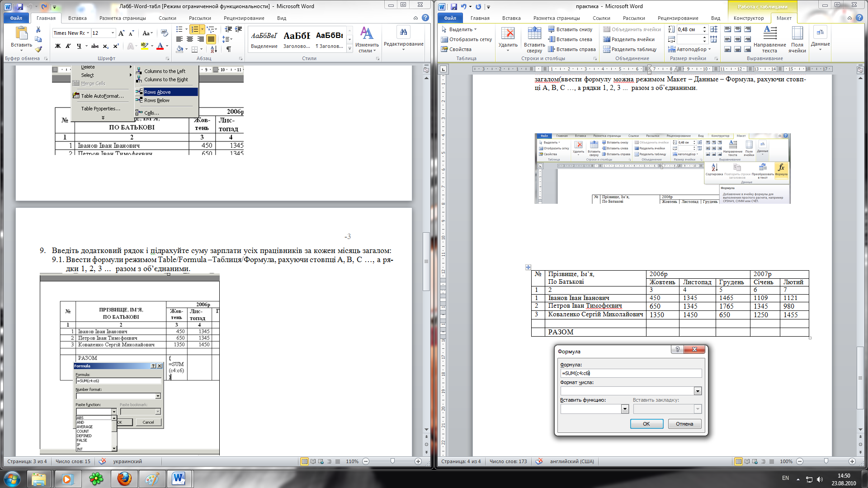Click the Clear Formatting icon

(x=165, y=33)
